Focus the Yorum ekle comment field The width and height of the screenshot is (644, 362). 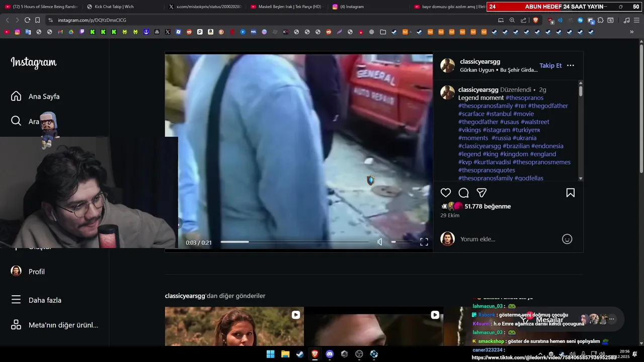click(x=508, y=239)
